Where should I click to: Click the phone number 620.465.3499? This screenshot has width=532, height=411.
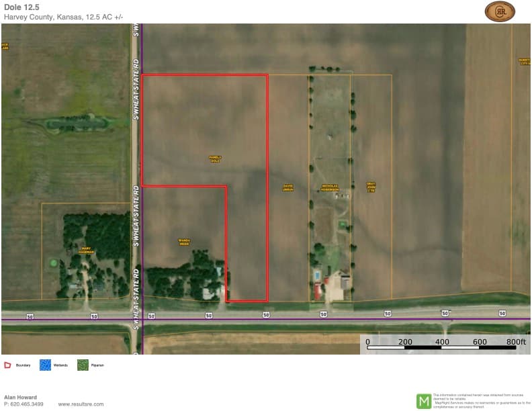(24, 404)
